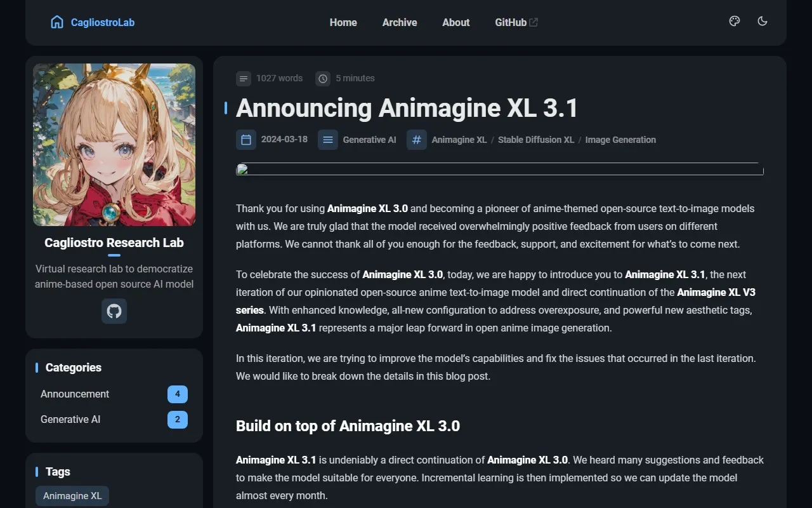Click the Cagliostro Research Lab avatar image
The image size is (812, 508).
tap(114, 144)
